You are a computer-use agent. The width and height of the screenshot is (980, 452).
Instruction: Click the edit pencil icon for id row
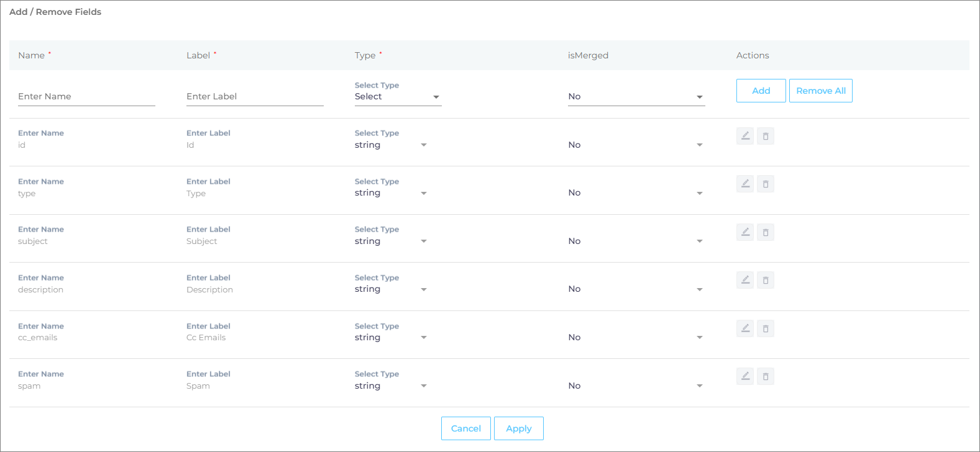tap(744, 136)
